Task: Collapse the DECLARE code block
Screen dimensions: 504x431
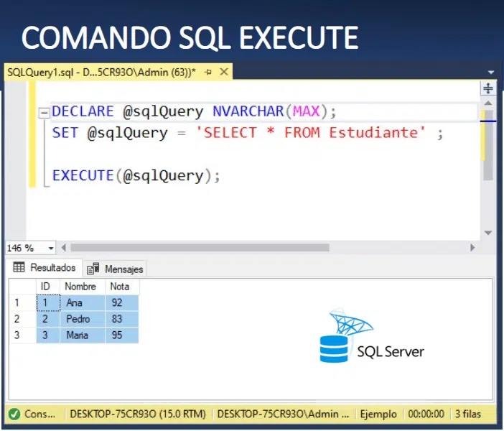Action: click(x=44, y=113)
